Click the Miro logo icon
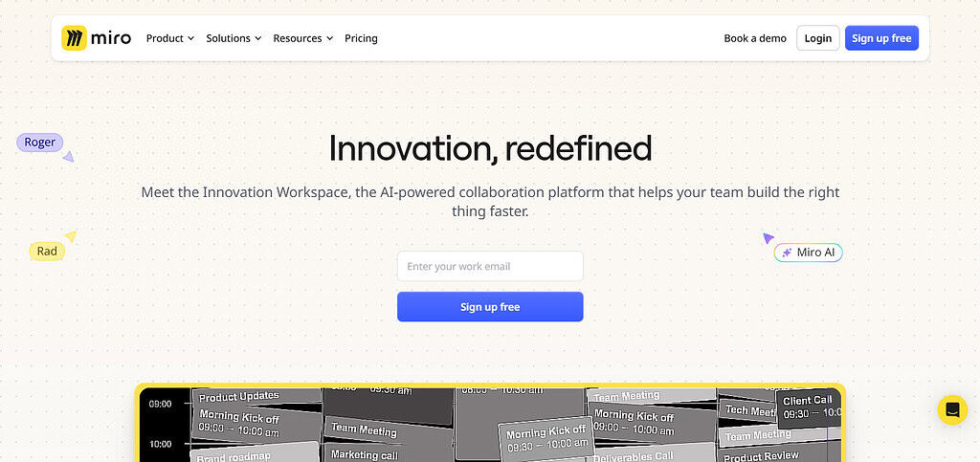This screenshot has width=980, height=462. (74, 38)
